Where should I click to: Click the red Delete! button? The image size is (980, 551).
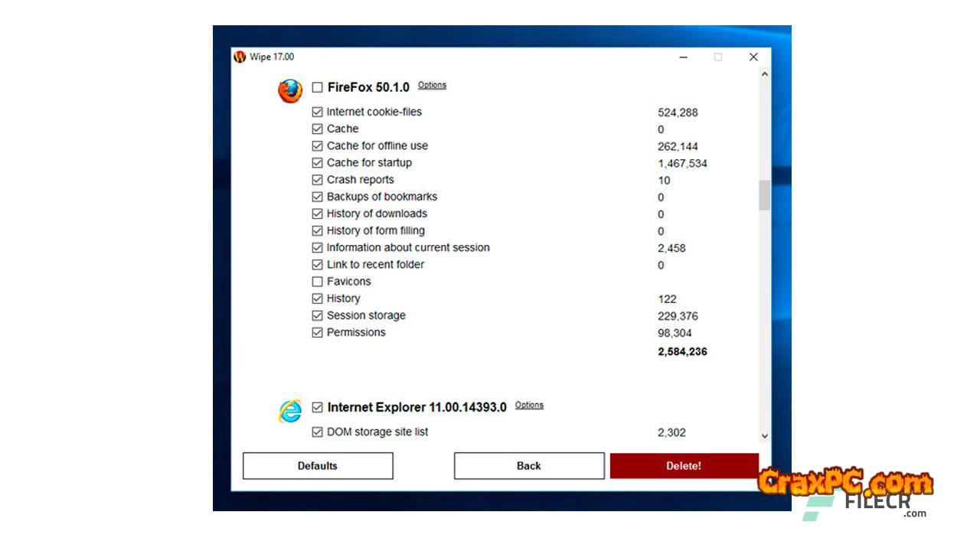coord(684,465)
